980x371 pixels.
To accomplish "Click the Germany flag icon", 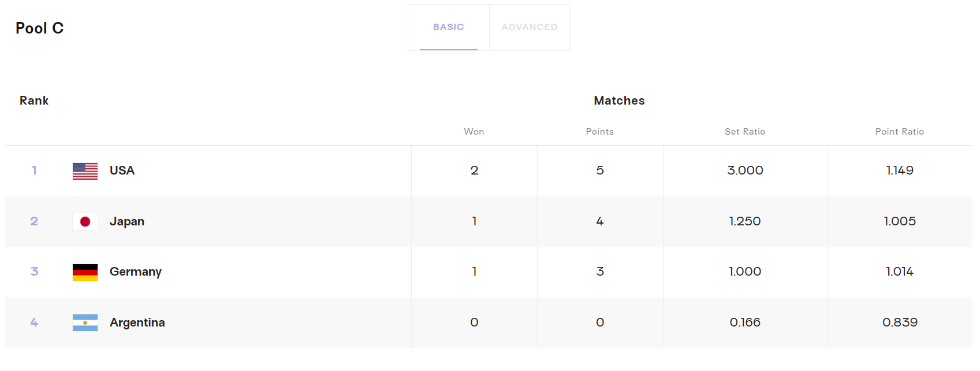I will pyautogui.click(x=85, y=272).
